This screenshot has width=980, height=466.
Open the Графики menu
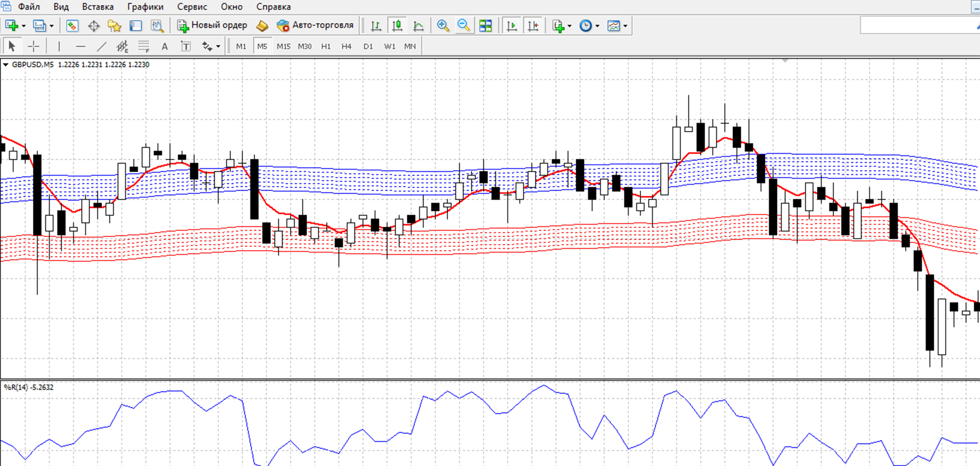click(x=145, y=7)
